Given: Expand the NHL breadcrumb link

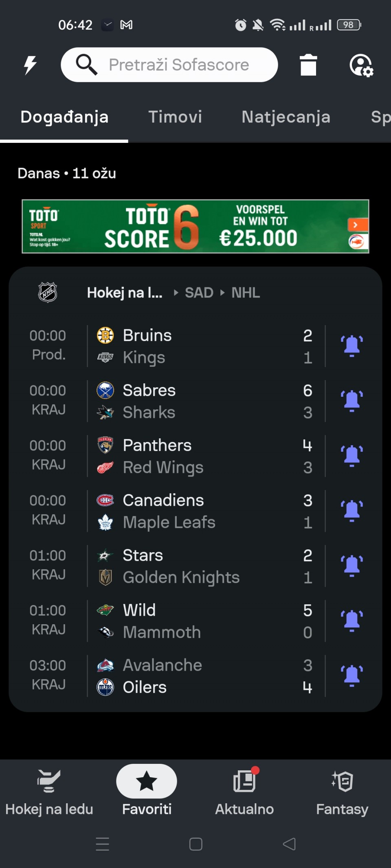Looking at the screenshot, I should pyautogui.click(x=246, y=293).
